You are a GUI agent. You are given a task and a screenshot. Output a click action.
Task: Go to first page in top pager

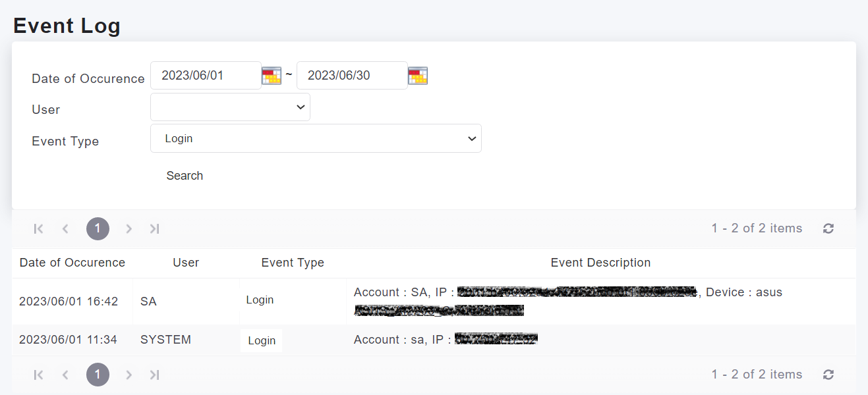38,228
